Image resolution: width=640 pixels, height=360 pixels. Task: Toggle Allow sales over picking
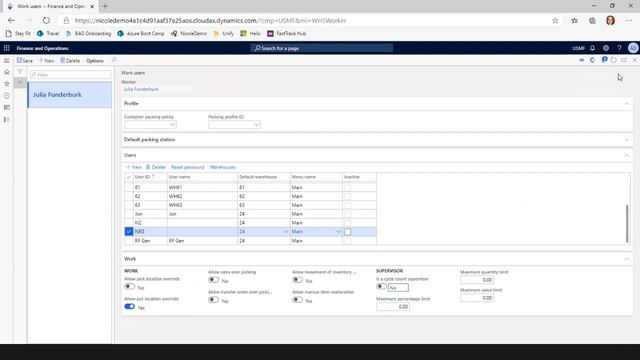pyautogui.click(x=213, y=280)
